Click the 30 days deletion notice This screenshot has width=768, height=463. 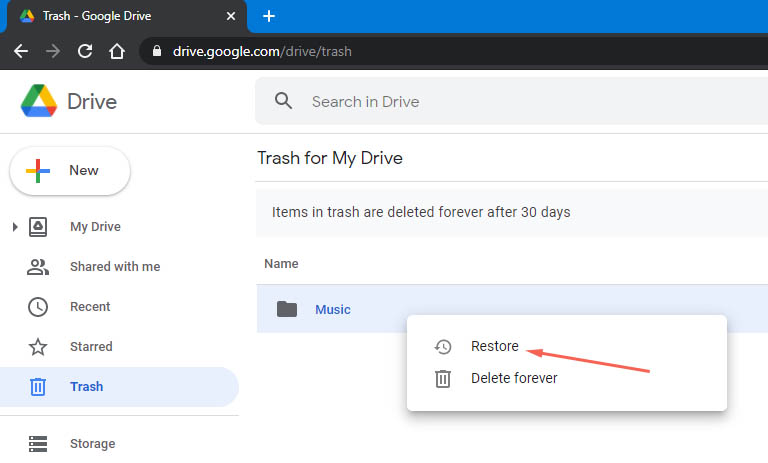(421, 212)
